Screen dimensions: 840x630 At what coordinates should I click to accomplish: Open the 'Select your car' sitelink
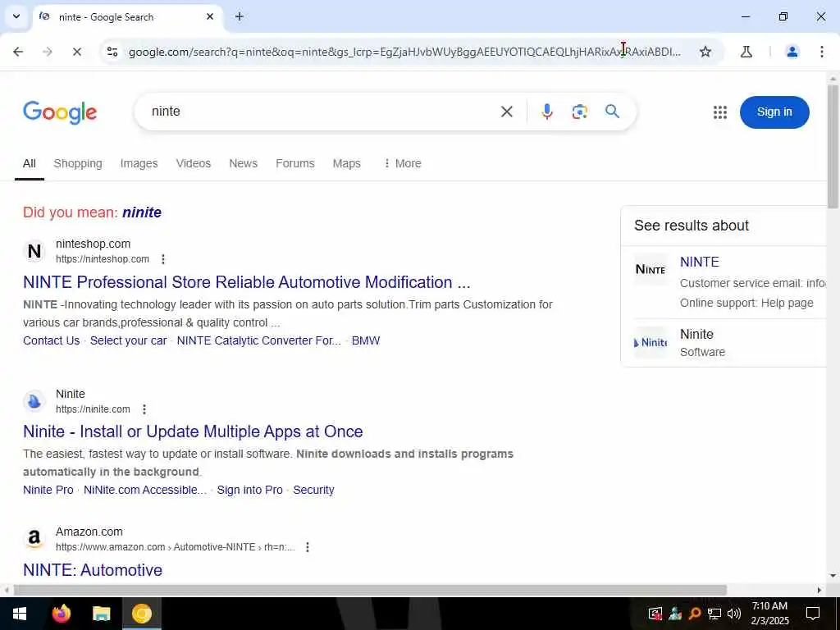[129, 340]
